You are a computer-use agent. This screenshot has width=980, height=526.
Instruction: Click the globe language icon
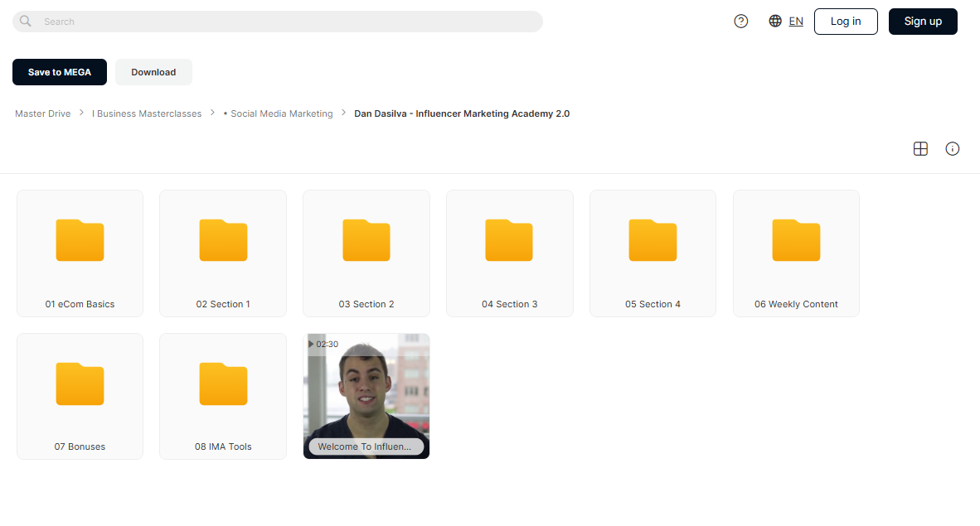775,21
